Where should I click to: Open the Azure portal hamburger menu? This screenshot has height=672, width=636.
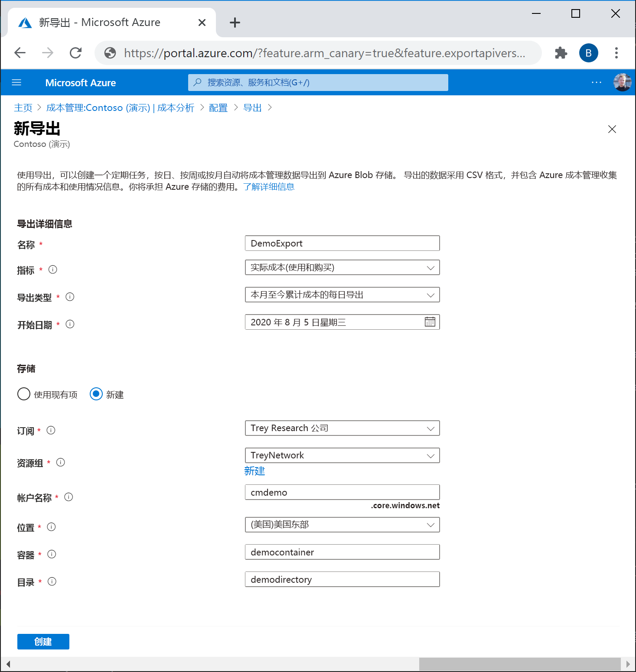click(16, 82)
